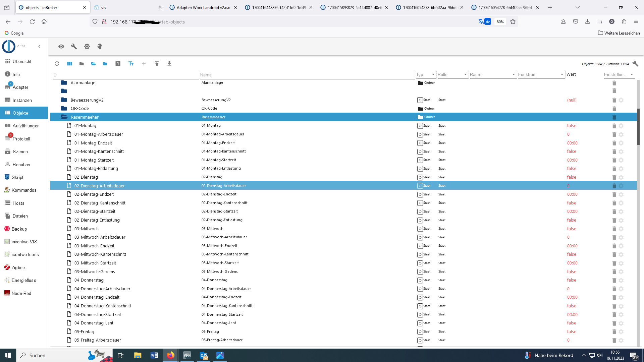Click the theme brightness gear icon

87,47
